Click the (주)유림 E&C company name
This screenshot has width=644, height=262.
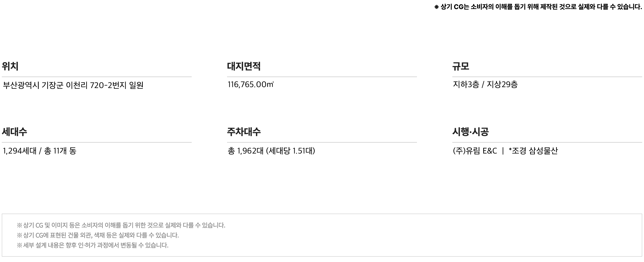475,151
